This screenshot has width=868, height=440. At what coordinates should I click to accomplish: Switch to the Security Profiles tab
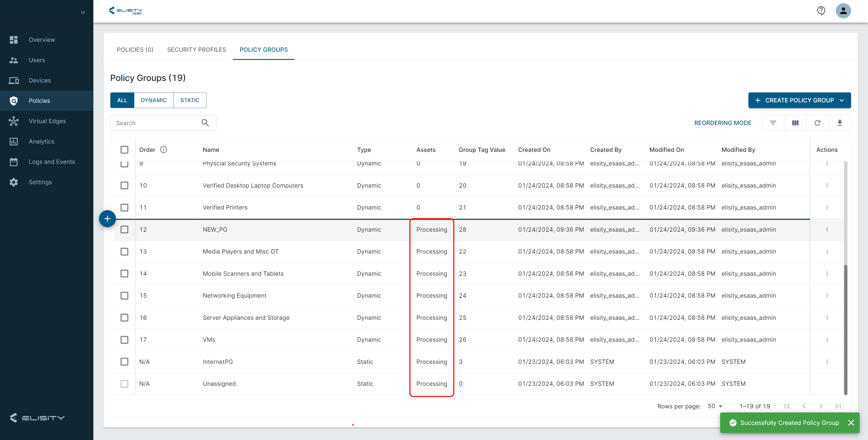(196, 49)
